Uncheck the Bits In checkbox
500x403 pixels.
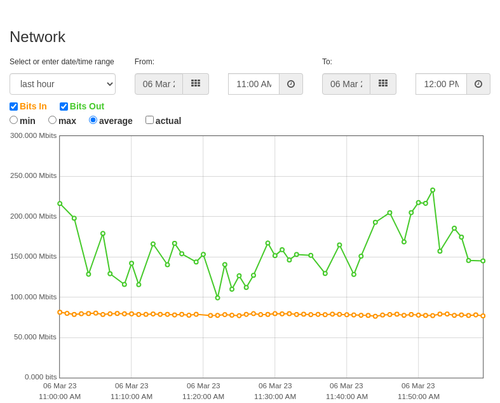point(14,106)
